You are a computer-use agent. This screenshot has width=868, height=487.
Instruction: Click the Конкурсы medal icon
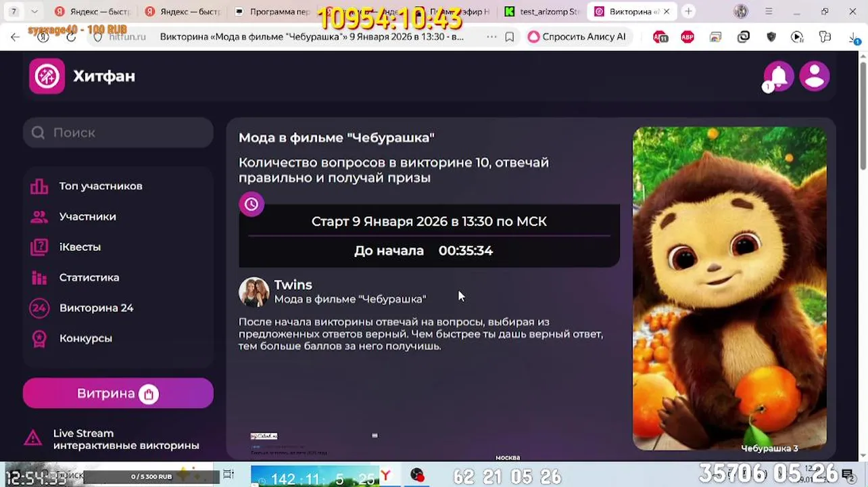coord(39,338)
